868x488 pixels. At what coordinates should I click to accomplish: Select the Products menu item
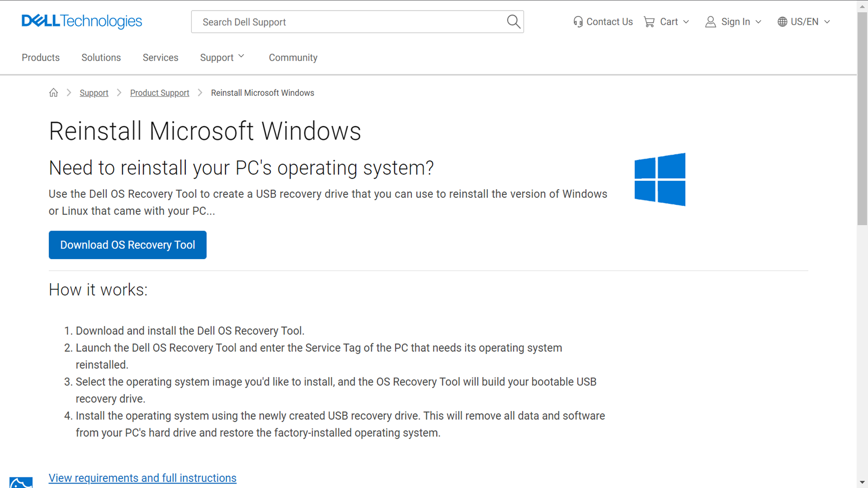click(x=40, y=57)
